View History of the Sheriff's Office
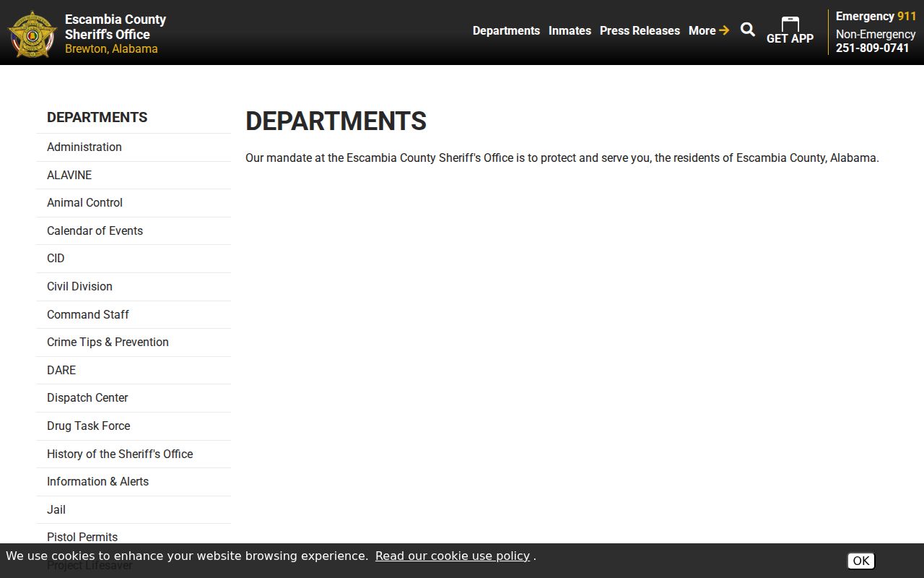The image size is (924, 578). [134, 454]
